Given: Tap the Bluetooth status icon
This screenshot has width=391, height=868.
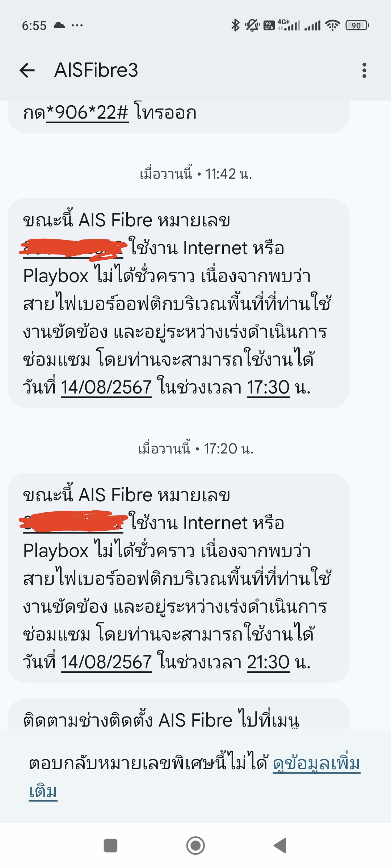Looking at the screenshot, I should (x=235, y=25).
